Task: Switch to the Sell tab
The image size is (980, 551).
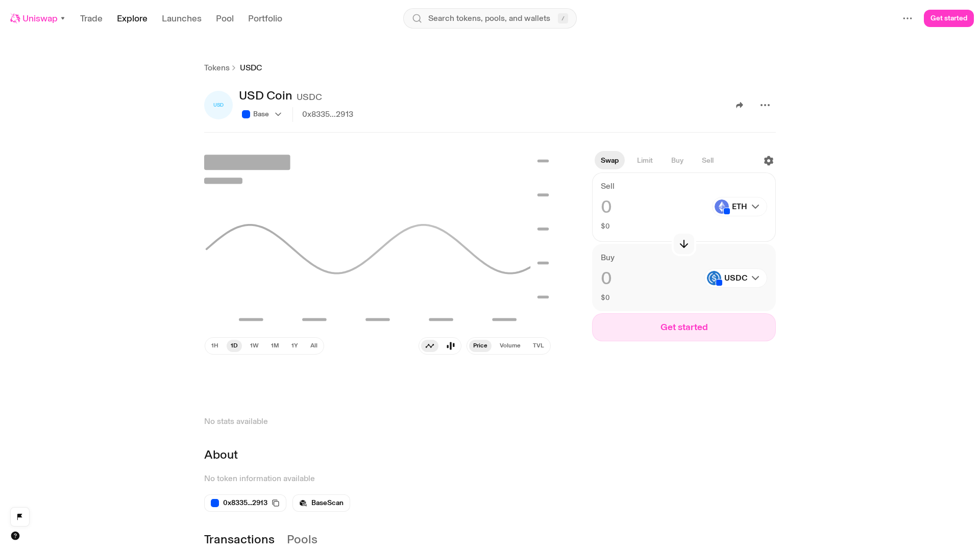Action: coord(708,160)
